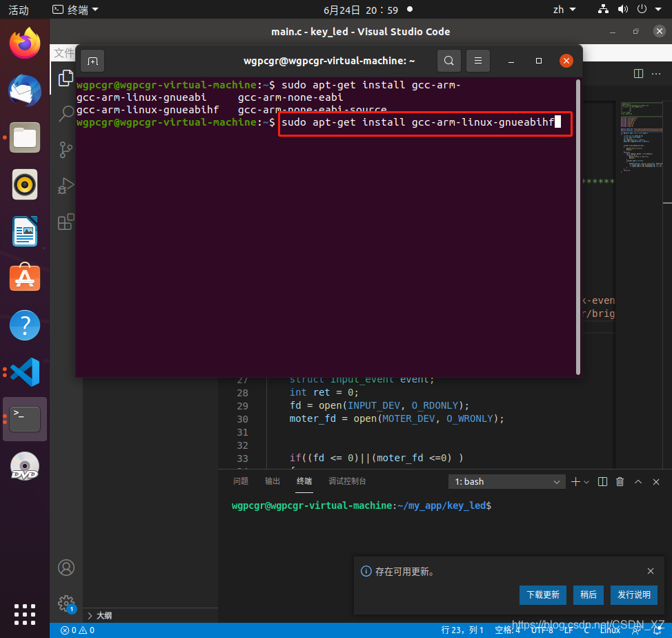Open VS Code Search view
The width and height of the screenshot is (672, 638).
(x=66, y=114)
